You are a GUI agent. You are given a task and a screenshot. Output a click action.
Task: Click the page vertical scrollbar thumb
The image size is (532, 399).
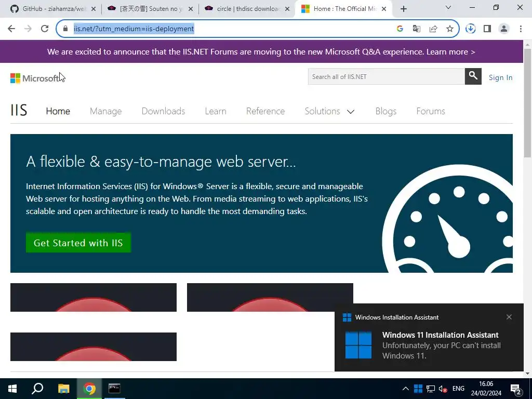[527, 102]
